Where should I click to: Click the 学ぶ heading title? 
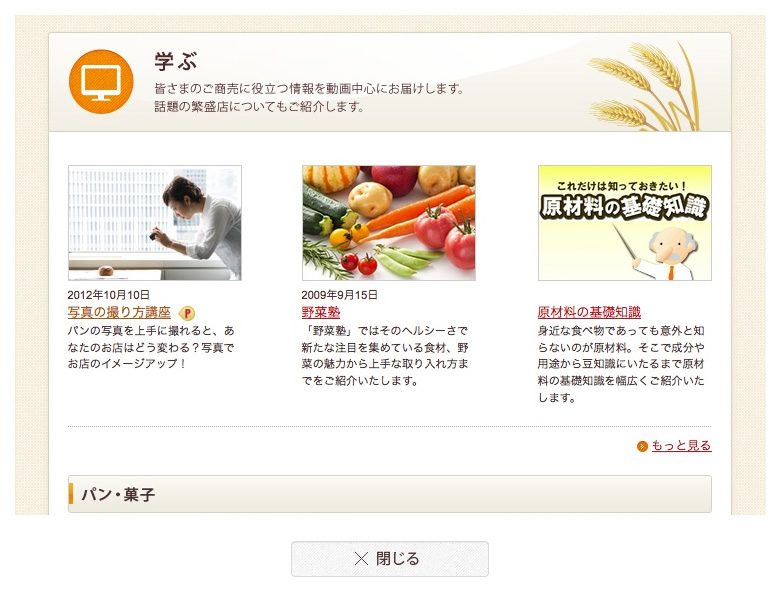176,62
